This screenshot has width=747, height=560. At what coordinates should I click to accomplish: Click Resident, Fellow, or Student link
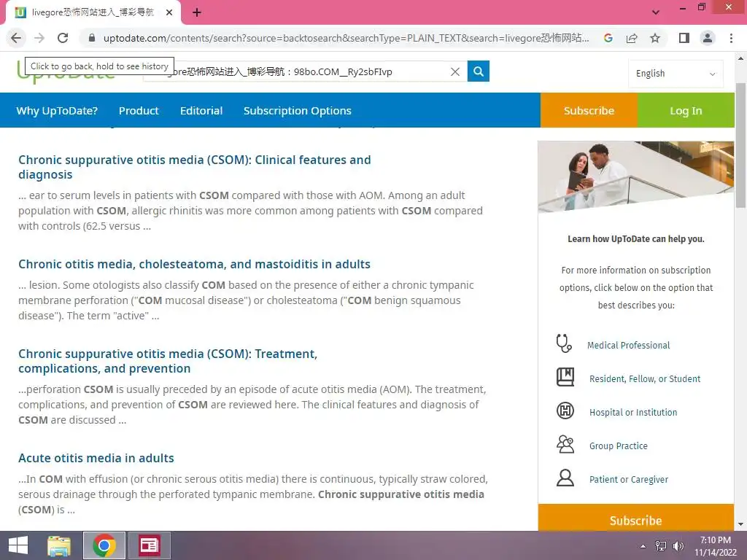645,378
